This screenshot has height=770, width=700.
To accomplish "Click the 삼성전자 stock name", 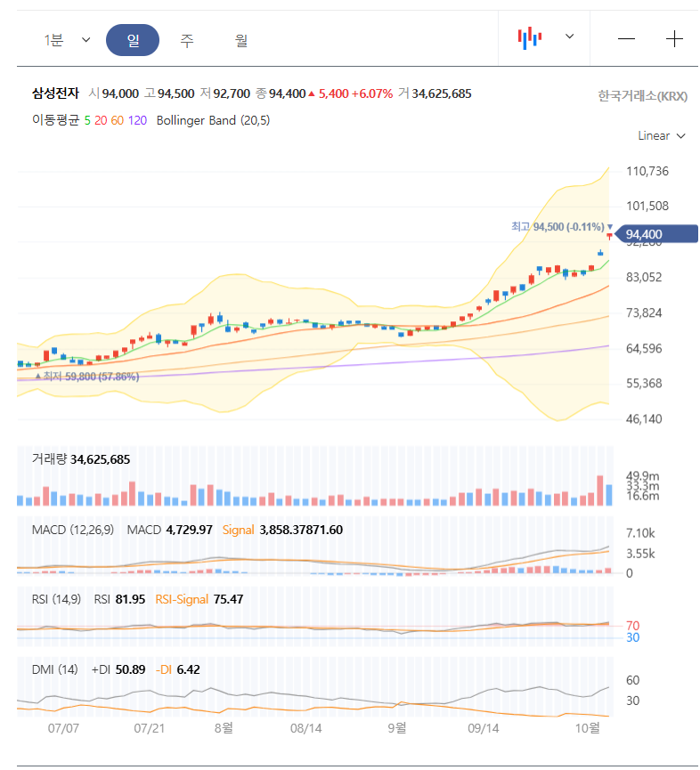I will click(x=55, y=93).
